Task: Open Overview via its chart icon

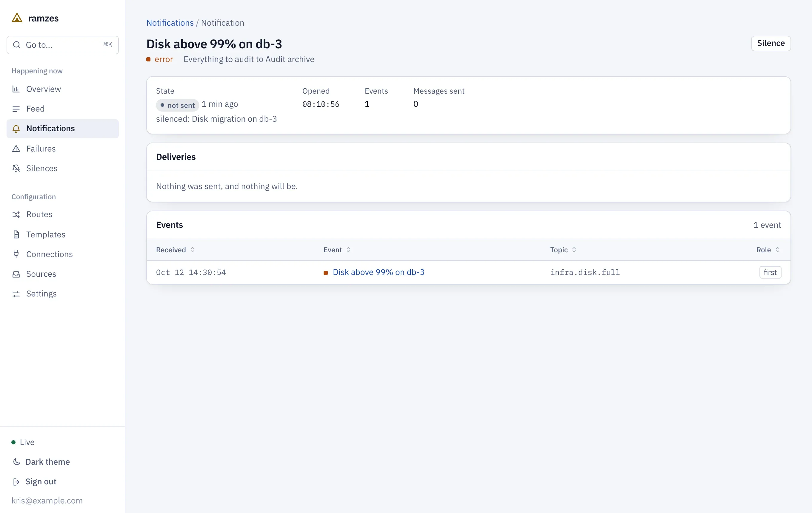Action: pos(16,89)
